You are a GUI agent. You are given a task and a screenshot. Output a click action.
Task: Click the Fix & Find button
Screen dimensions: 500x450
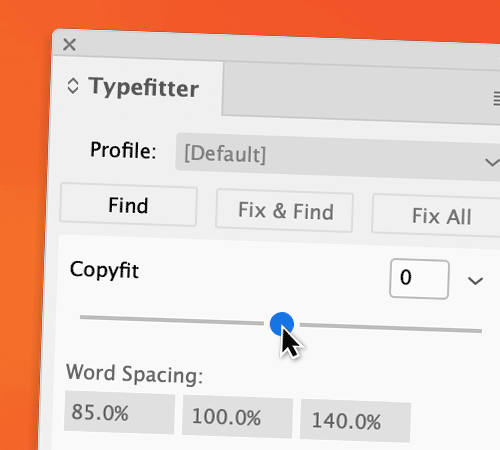point(285,210)
